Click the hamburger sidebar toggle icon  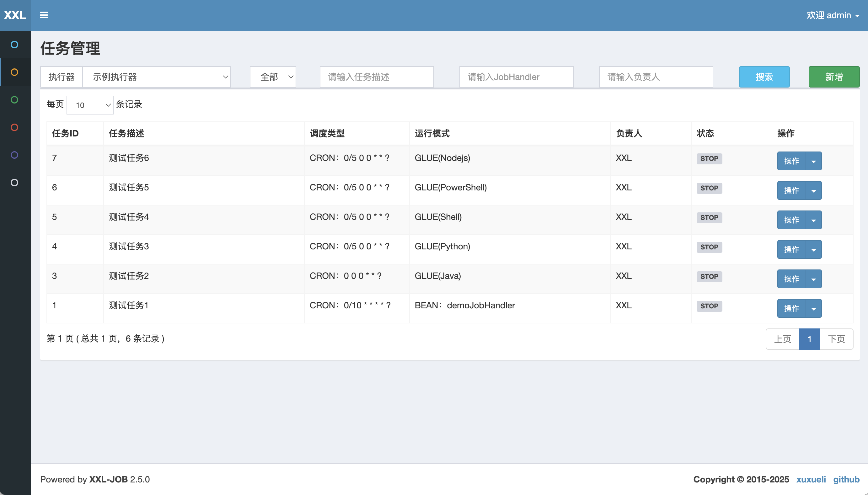pos(44,15)
